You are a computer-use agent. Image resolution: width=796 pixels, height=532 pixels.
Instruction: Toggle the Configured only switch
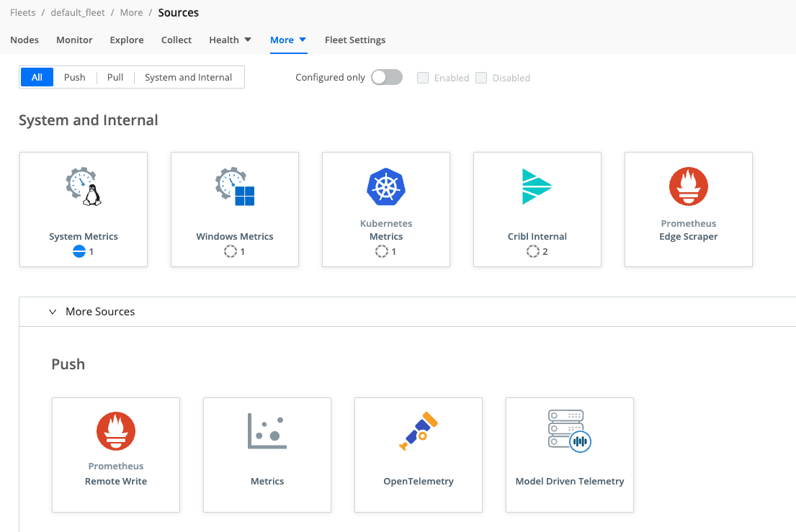click(x=386, y=78)
